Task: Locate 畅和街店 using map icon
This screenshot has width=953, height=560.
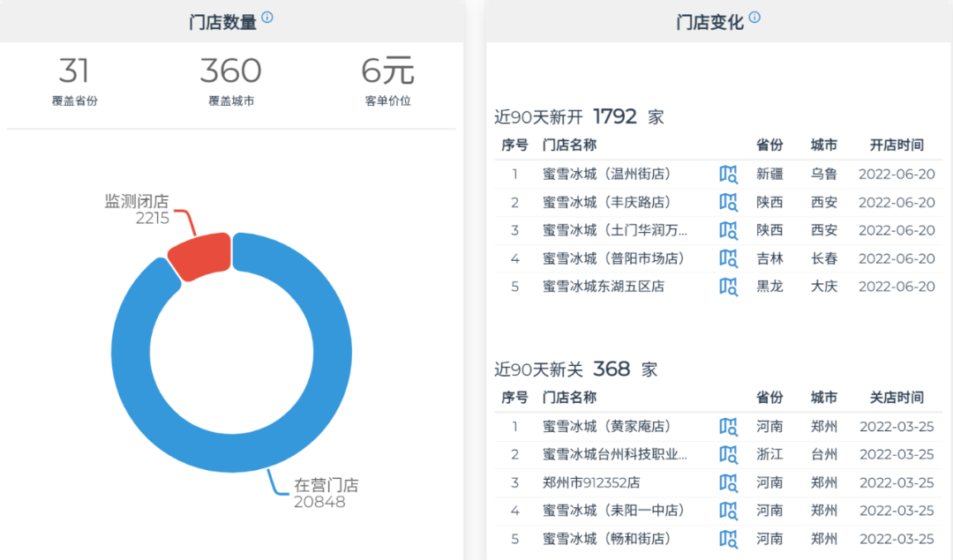Action: pyautogui.click(x=728, y=539)
